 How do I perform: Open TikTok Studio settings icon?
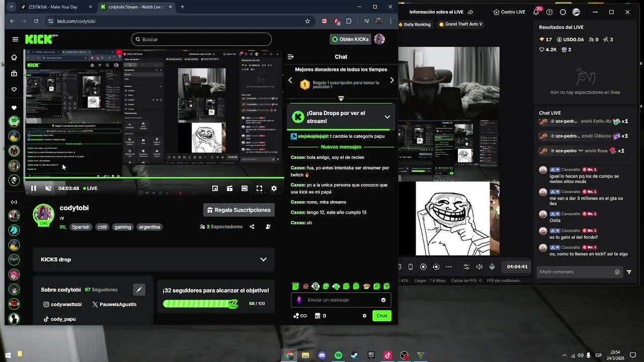(563, 12)
